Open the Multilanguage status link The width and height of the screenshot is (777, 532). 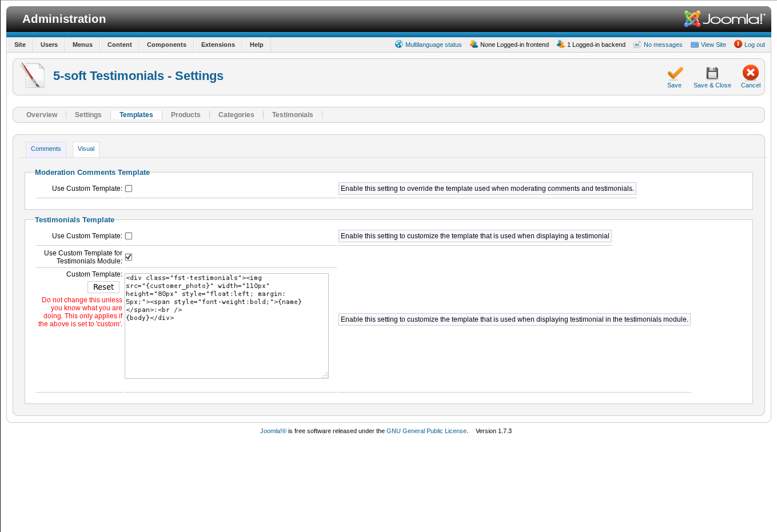433,45
